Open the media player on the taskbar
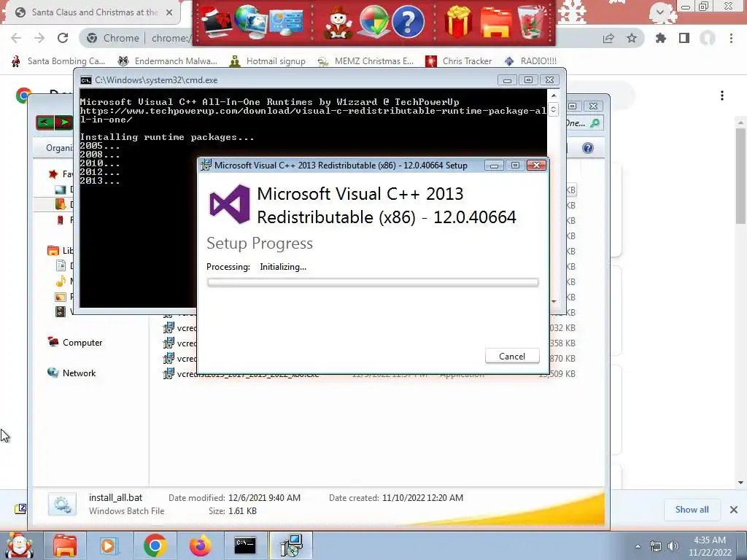The width and height of the screenshot is (747, 560). (x=109, y=545)
